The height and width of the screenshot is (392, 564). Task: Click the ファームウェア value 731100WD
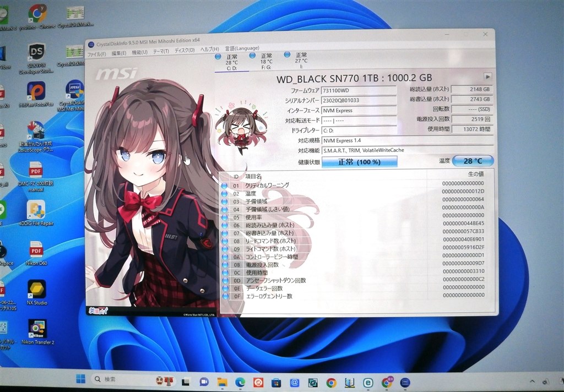[359, 90]
